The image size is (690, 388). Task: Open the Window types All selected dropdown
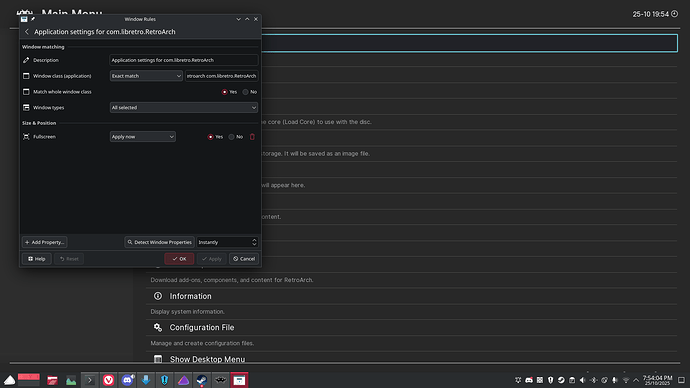point(184,107)
